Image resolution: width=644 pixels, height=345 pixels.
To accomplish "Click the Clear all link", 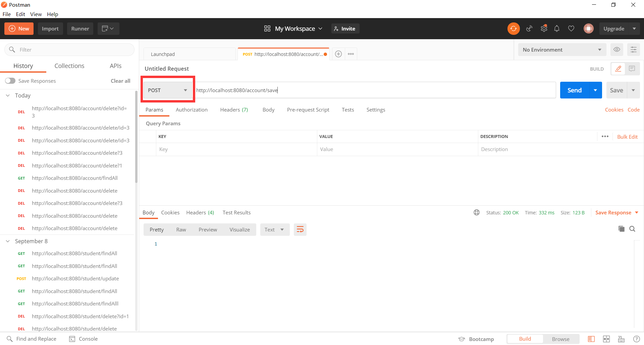I will click(x=120, y=81).
